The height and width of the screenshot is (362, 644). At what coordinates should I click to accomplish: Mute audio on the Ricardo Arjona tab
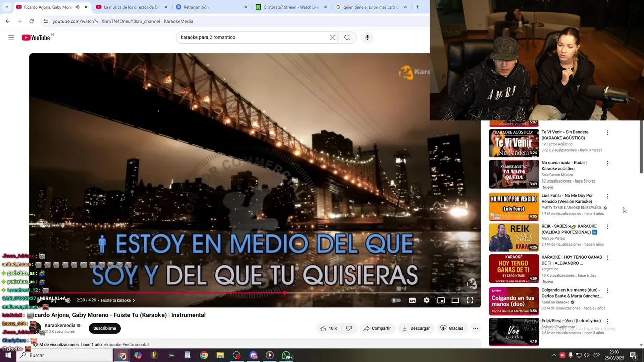pos(77,7)
